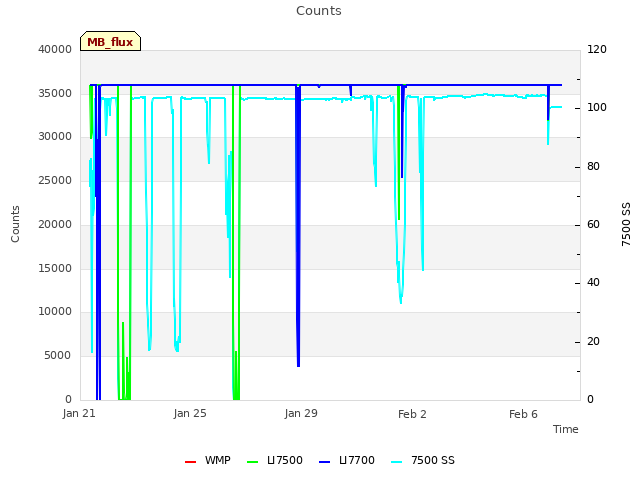This screenshot has width=640, height=480.
Task: Click the left Counts axis title
Action: 15,224
